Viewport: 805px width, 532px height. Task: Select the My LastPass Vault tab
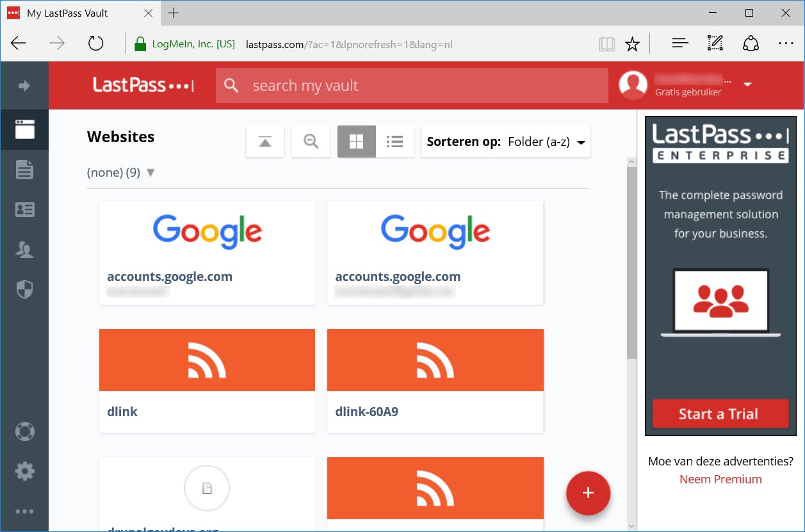point(80,13)
